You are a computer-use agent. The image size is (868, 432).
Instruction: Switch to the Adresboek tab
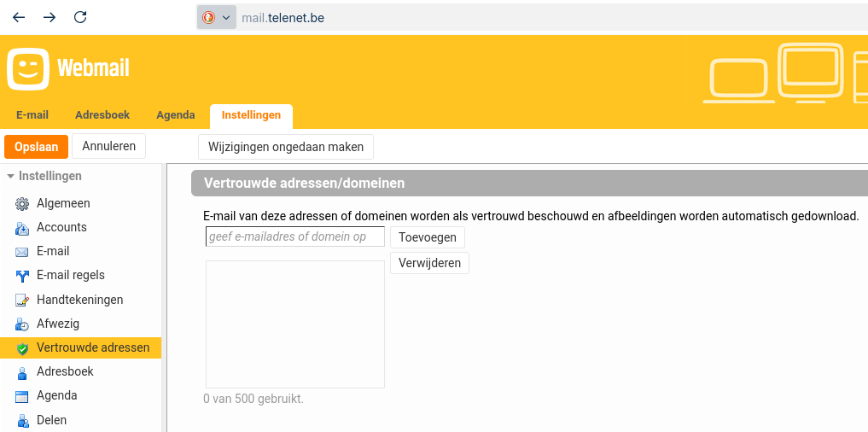[x=102, y=115]
